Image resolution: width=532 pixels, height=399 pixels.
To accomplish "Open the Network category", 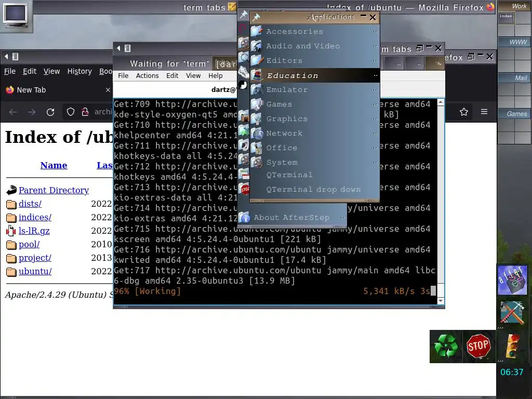I will coord(314,134).
